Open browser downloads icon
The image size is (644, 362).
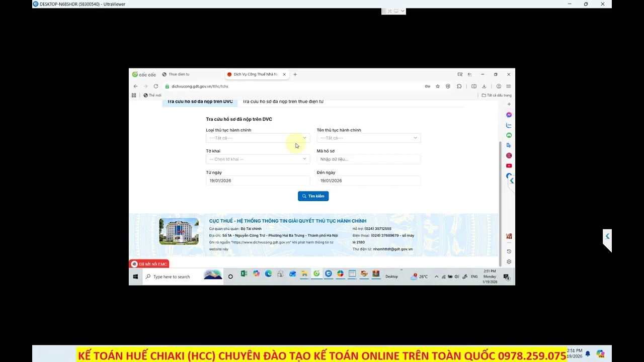pyautogui.click(x=484, y=86)
